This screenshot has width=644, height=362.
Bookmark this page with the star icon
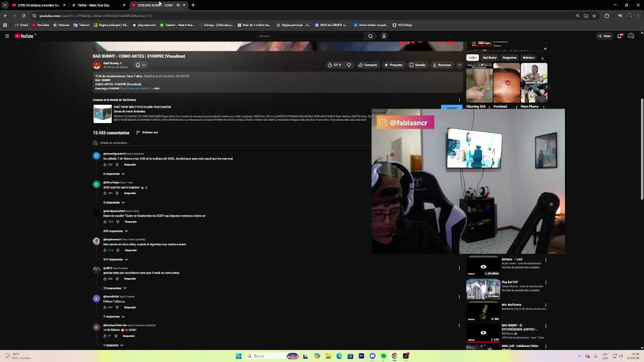click(x=594, y=16)
